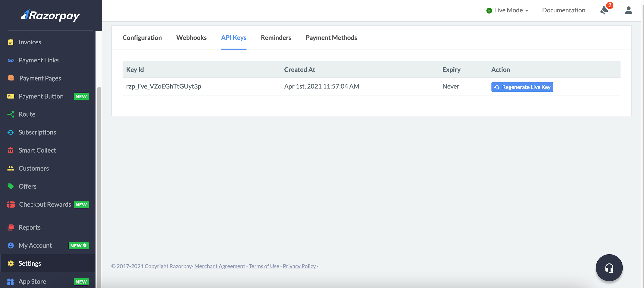Click NEW badge beside Payment Button
644x288 pixels.
[x=81, y=96]
